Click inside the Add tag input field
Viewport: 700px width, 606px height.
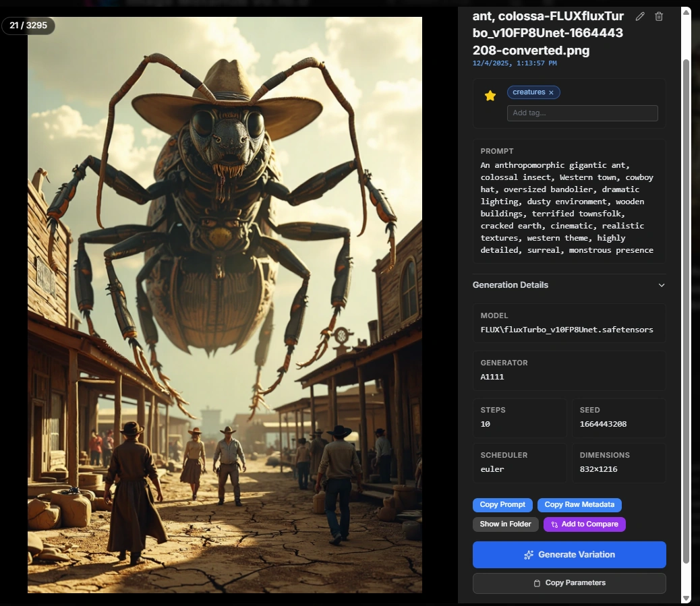582,113
